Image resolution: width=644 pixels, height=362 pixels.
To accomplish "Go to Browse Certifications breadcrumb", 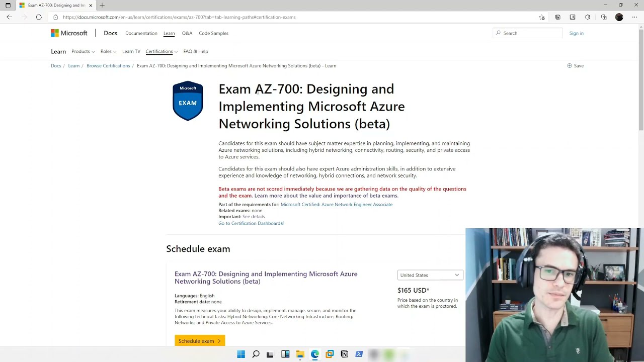I will click(108, 66).
